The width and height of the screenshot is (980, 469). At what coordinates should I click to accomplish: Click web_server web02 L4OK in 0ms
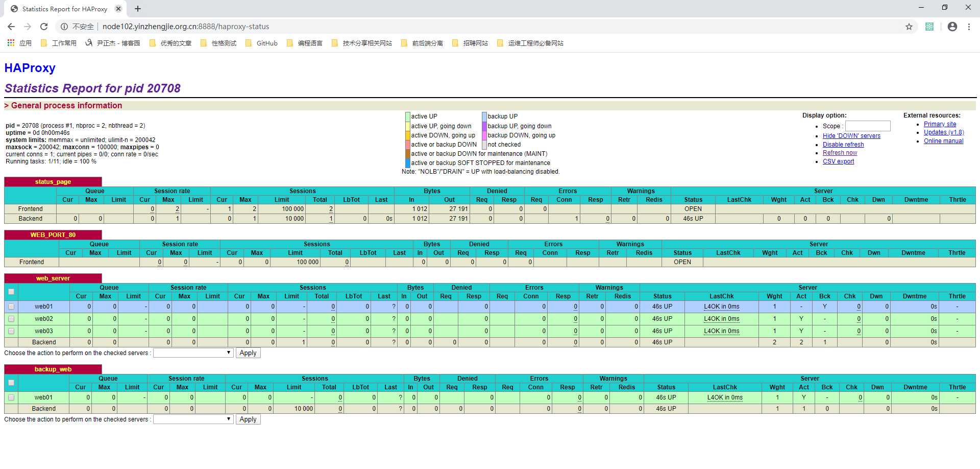721,319
